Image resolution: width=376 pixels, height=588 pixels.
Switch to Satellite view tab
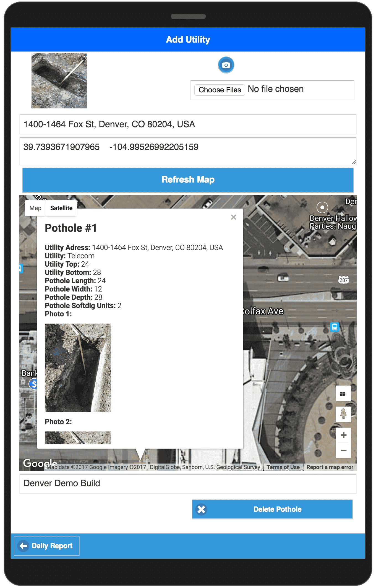click(61, 208)
